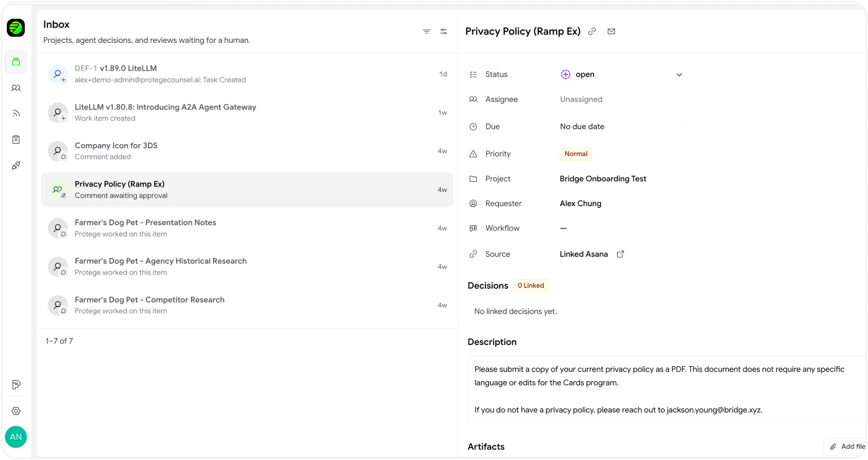Open the Workflow dash value

tap(563, 228)
